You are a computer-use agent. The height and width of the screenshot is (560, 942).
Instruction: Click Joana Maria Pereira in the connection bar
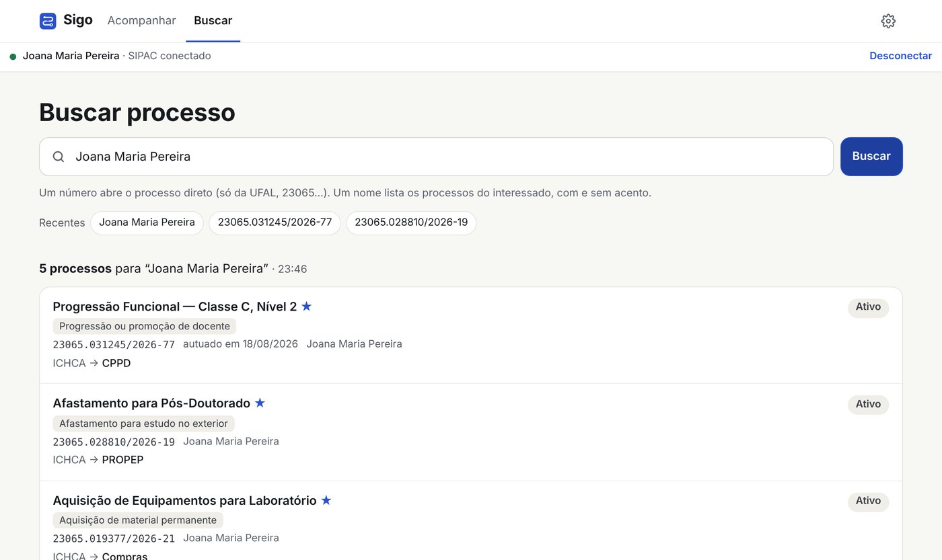(71, 56)
